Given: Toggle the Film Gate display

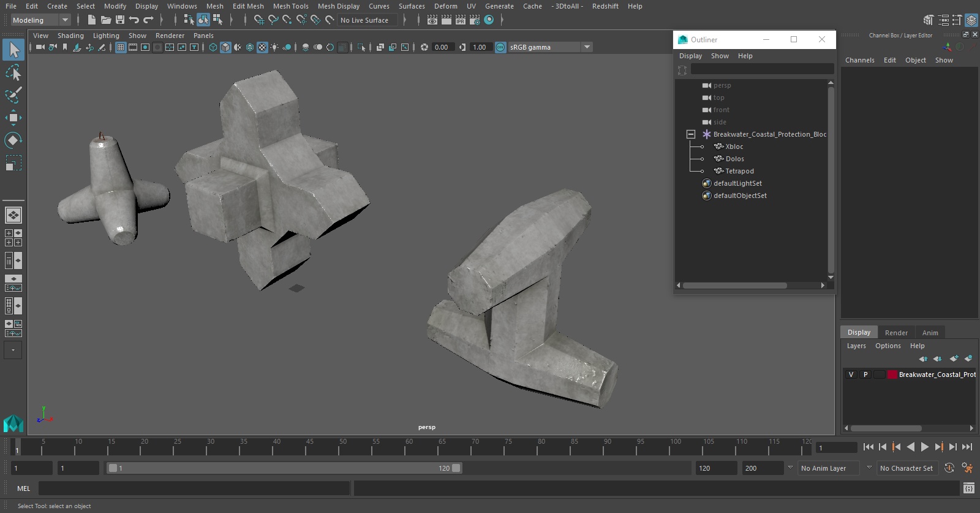Looking at the screenshot, I should (x=133, y=47).
